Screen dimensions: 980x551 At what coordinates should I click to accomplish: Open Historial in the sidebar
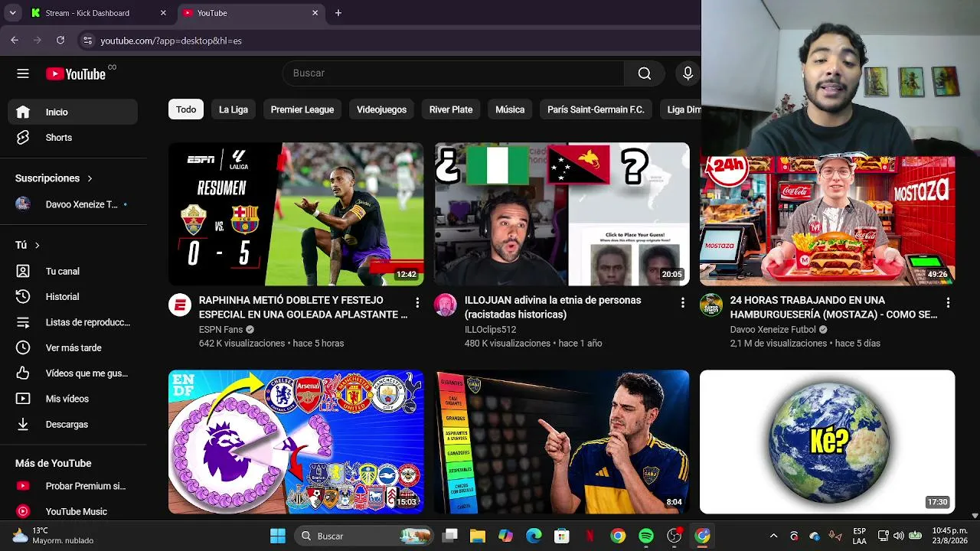73,296
